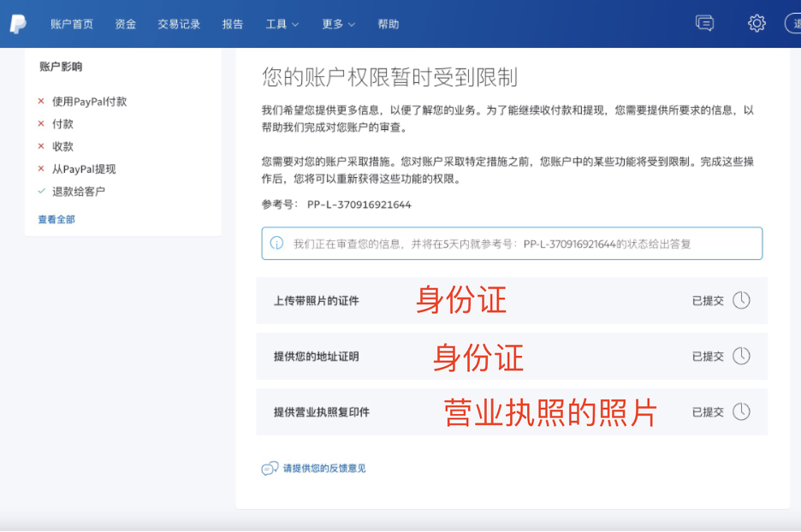Click the 查看全部 link

(x=56, y=220)
